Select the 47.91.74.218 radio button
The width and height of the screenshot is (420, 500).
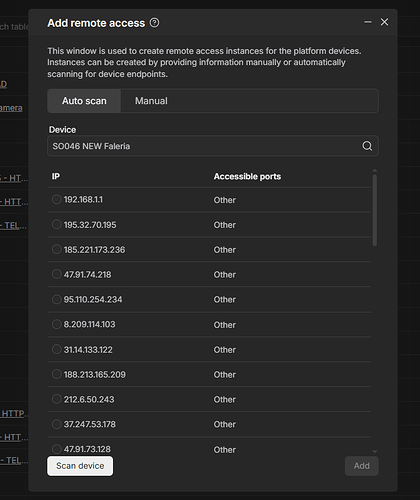pyautogui.click(x=57, y=274)
